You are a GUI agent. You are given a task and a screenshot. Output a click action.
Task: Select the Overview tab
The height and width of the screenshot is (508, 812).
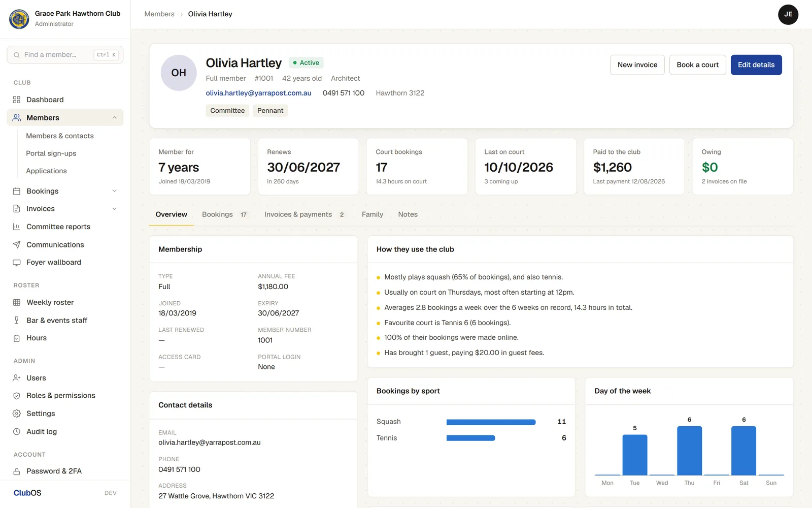172,214
